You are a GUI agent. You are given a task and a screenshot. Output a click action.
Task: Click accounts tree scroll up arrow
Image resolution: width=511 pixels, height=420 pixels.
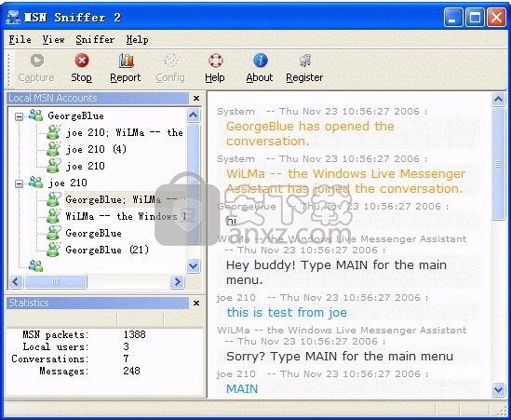193,115
